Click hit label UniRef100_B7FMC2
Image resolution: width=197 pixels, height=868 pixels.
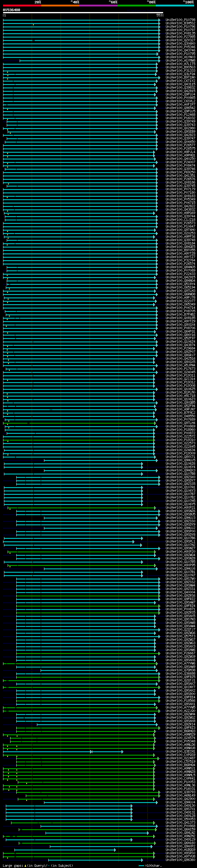coord(180,412)
